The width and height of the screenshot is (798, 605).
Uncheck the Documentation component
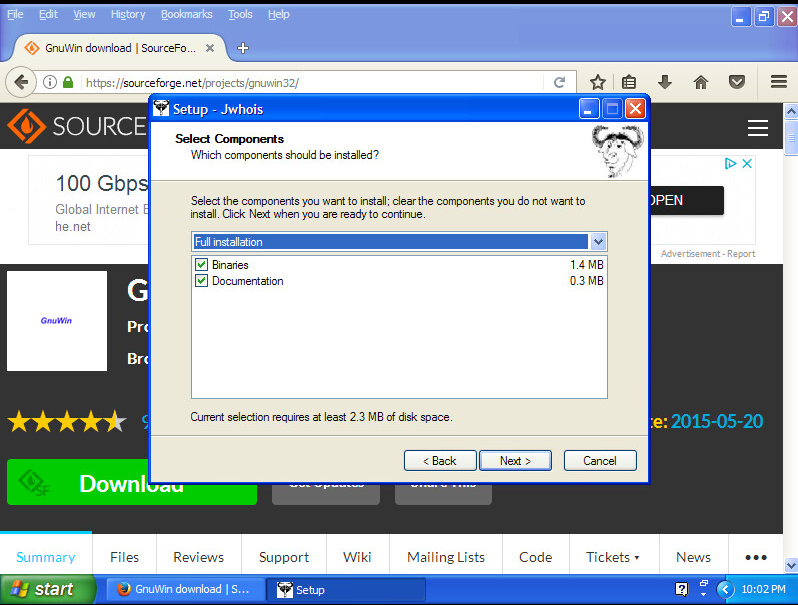click(x=202, y=281)
